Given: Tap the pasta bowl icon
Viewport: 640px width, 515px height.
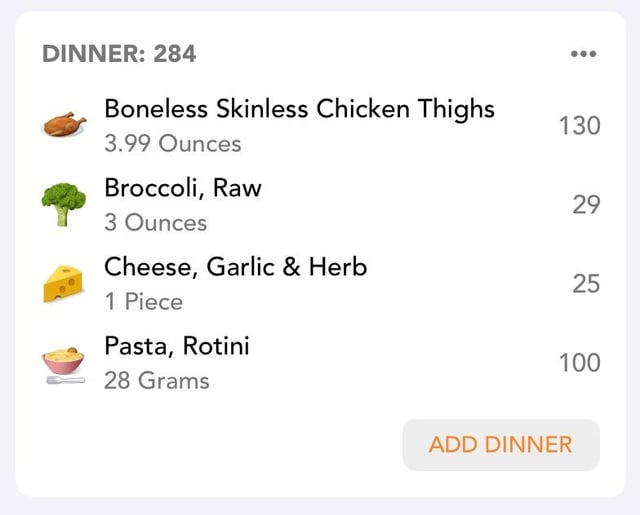Looking at the screenshot, I should 64,366.
